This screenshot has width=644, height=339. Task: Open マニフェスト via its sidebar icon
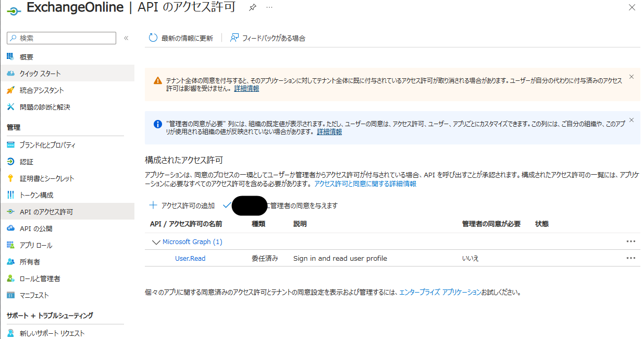pos(10,296)
